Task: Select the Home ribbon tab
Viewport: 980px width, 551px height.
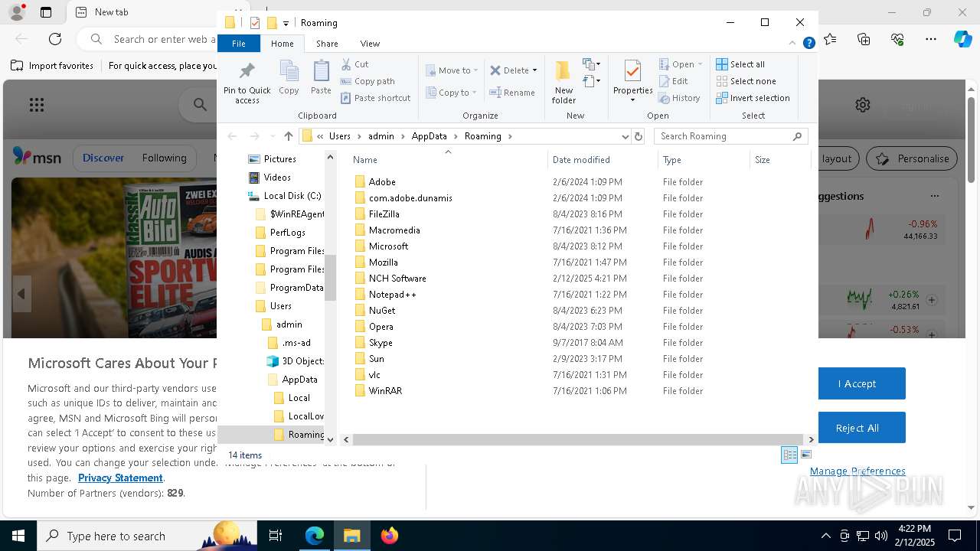Action: pyautogui.click(x=283, y=44)
